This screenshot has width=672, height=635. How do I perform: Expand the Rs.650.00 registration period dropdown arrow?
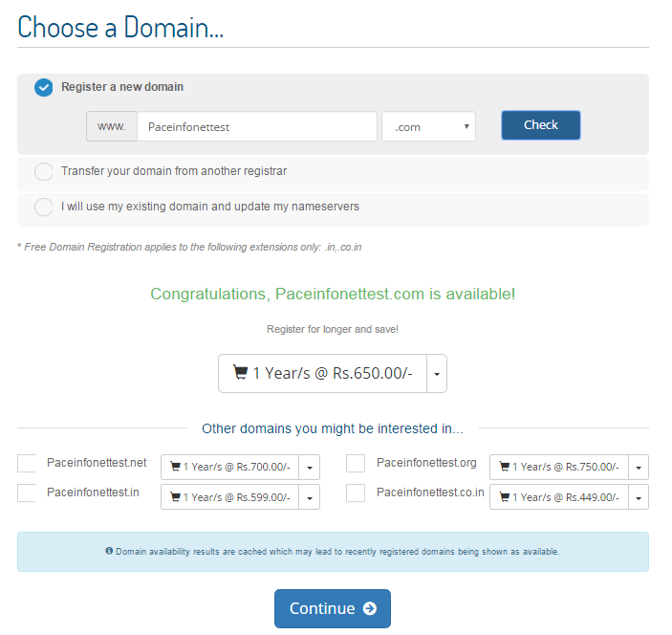click(x=436, y=374)
